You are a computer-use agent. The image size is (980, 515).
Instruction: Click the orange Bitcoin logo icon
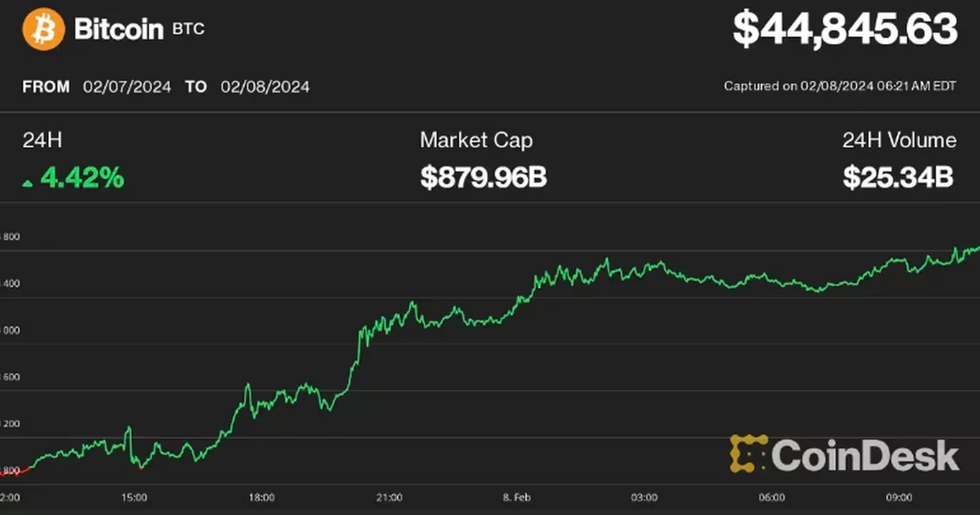(x=43, y=30)
